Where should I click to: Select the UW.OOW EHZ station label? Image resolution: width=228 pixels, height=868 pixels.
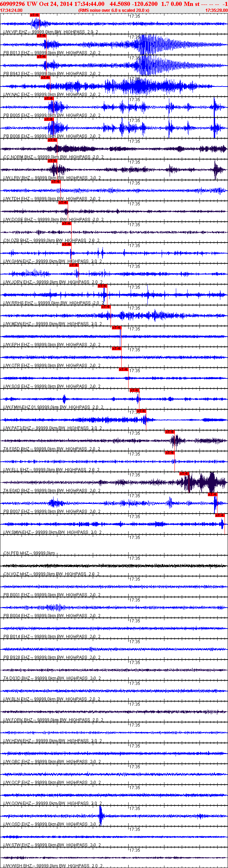tap(52, 803)
